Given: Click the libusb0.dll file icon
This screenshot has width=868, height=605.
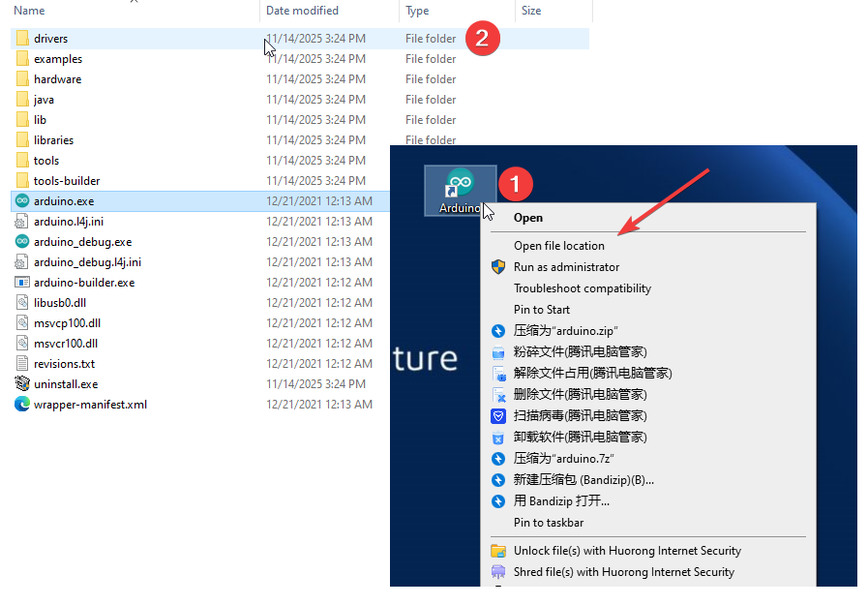Looking at the screenshot, I should (x=22, y=303).
